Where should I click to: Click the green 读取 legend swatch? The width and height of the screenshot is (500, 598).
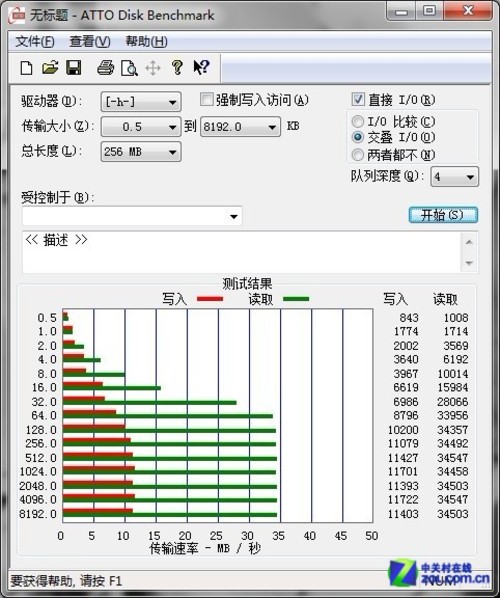(296, 299)
